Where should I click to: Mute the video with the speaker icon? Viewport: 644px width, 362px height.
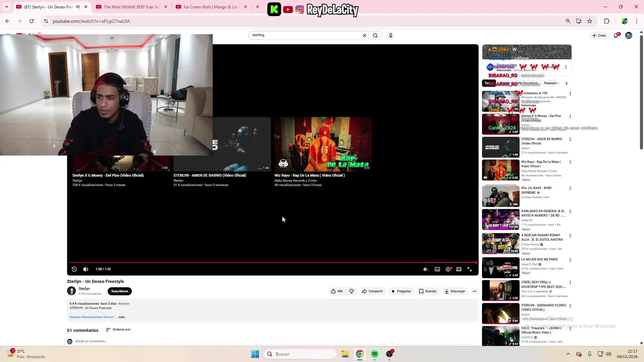pos(86,269)
